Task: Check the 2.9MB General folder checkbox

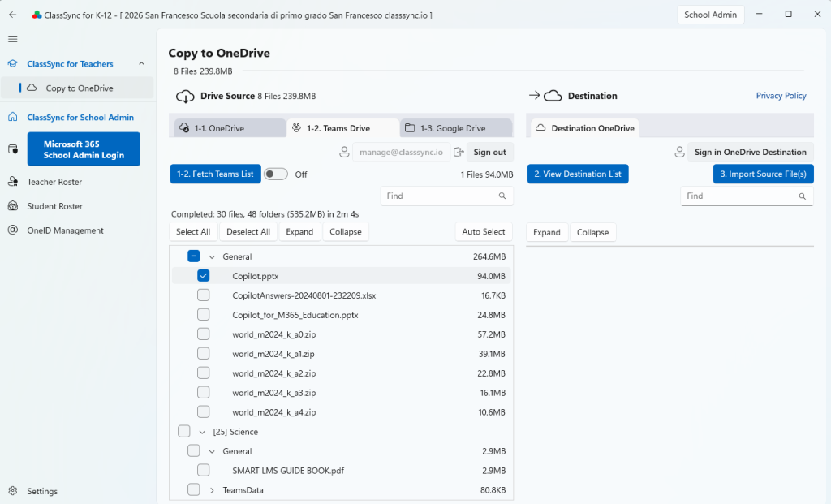Action: [x=193, y=450]
